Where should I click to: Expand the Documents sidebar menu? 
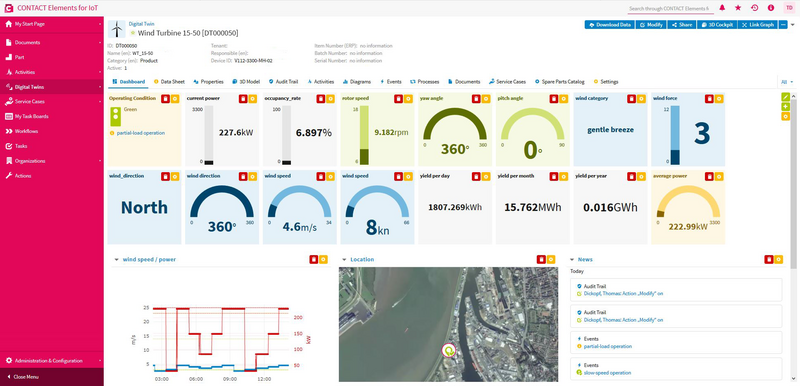coord(51,42)
